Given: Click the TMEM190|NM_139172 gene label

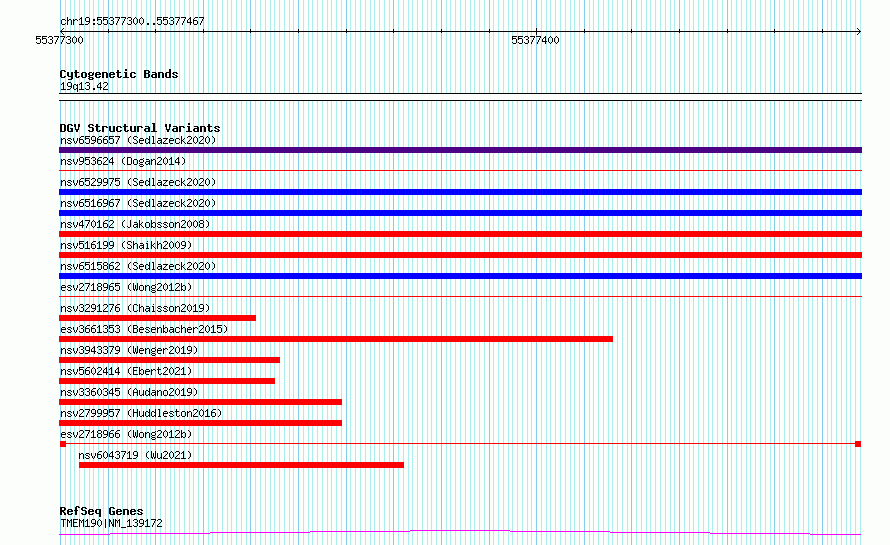Looking at the screenshot, I should (111, 523).
